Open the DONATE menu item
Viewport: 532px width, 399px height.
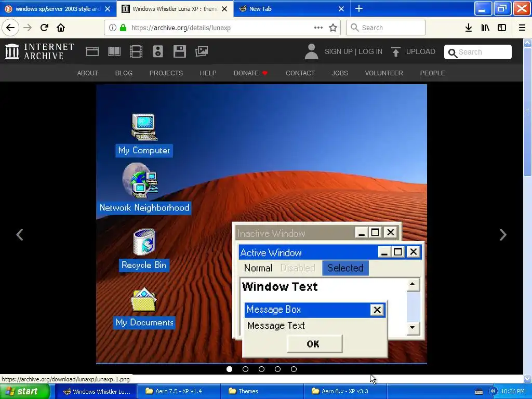click(250, 73)
